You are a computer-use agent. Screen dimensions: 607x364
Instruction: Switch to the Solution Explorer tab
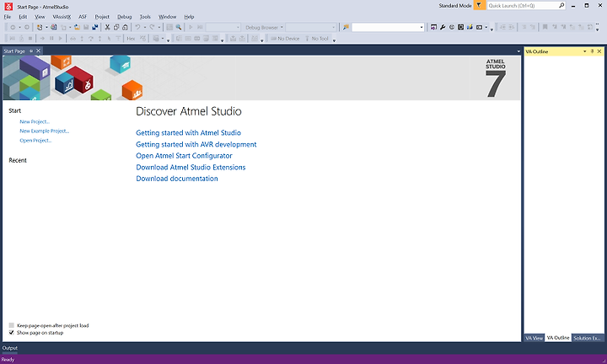(x=588, y=338)
